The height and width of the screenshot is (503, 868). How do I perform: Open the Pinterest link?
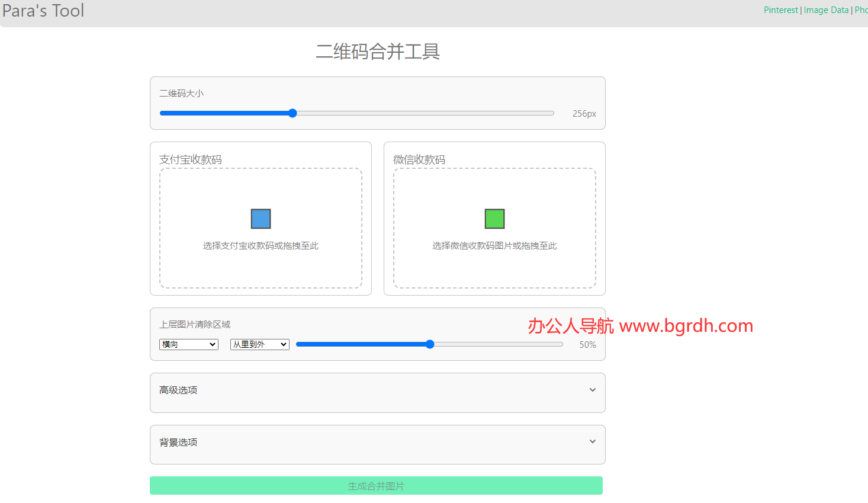tap(780, 9)
